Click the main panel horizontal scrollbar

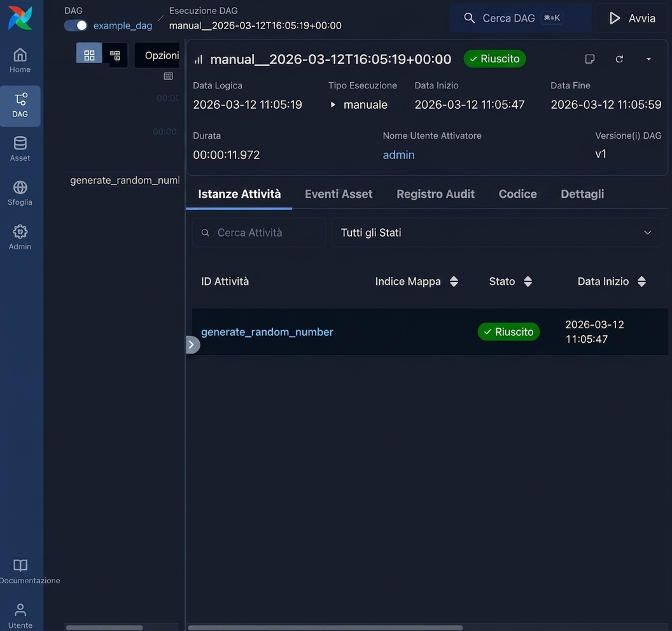325,628
